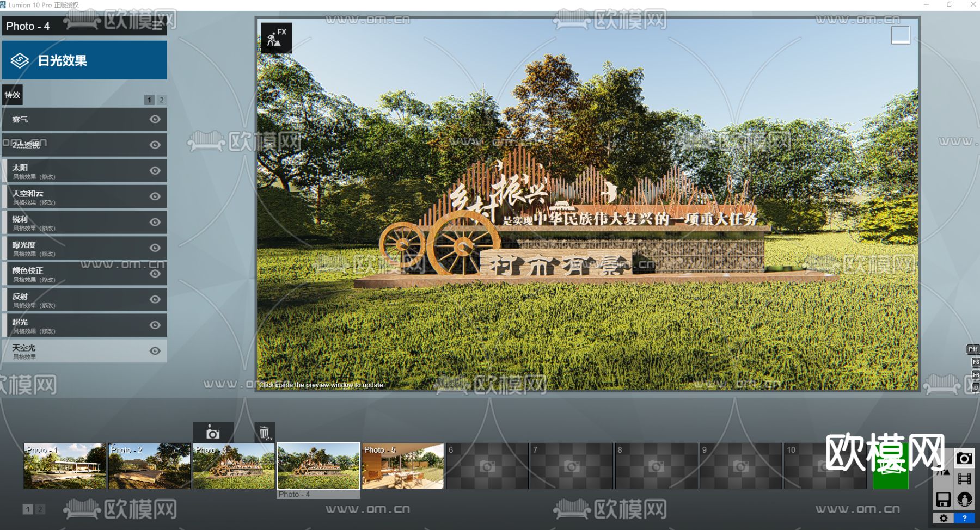
Task: Click the render preview image to update
Action: [x=587, y=204]
